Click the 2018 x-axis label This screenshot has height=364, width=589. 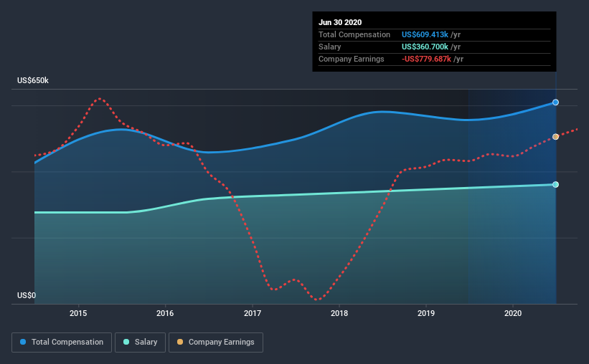(x=339, y=313)
